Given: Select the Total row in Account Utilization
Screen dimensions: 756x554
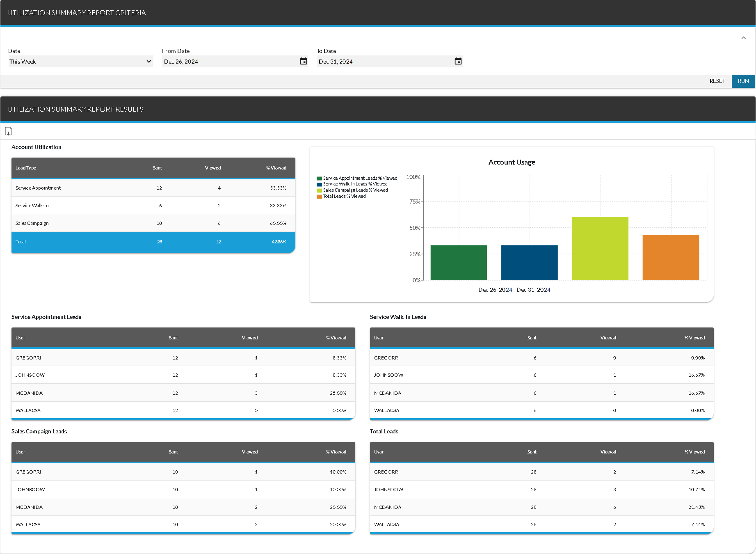Looking at the screenshot, I should (x=153, y=242).
